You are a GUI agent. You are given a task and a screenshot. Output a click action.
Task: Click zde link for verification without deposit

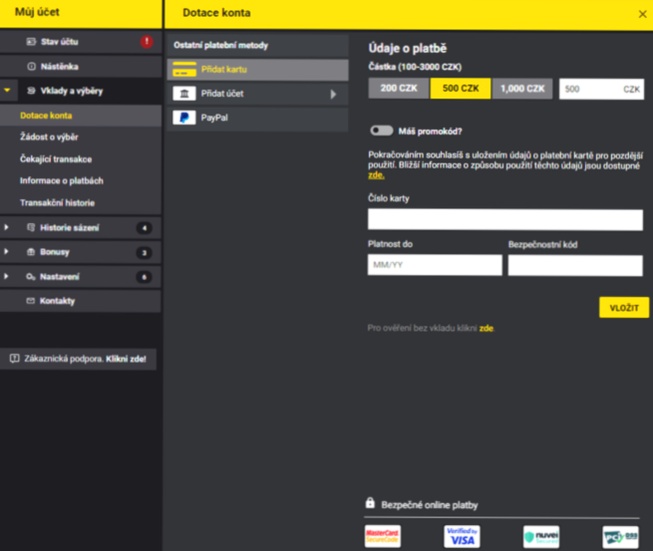[486, 328]
